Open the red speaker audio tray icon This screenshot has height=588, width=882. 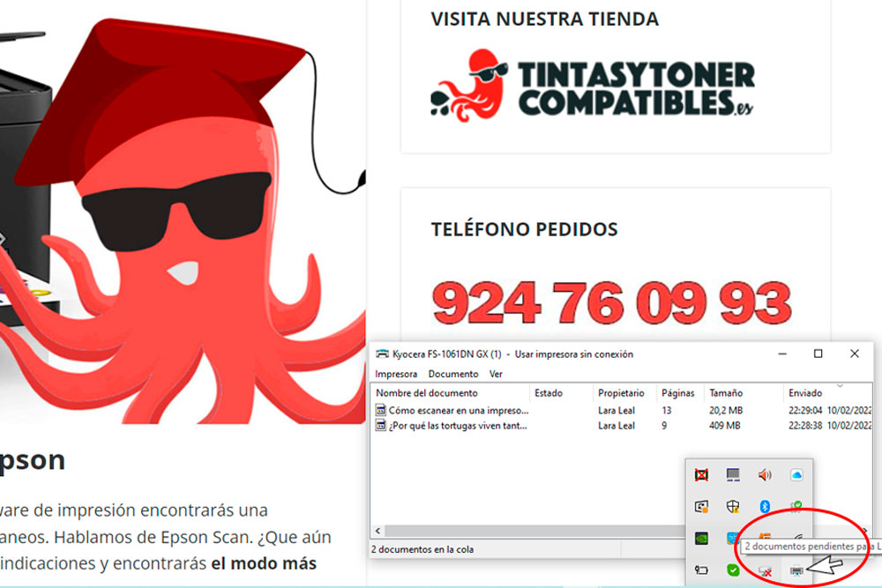pyautogui.click(x=765, y=475)
